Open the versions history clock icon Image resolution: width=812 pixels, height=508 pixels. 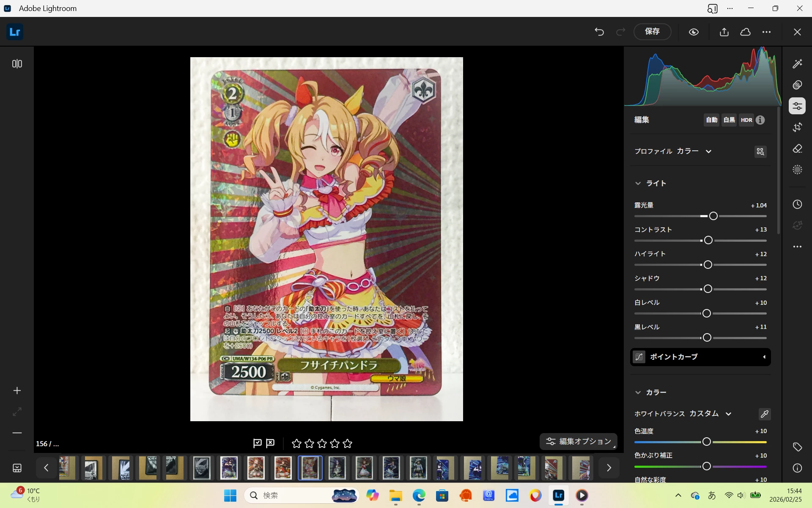point(797,204)
